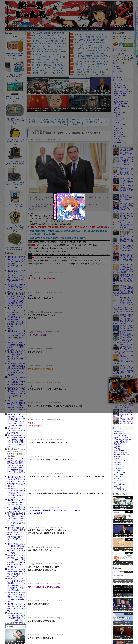Open ヌルポあんてな navigation item

pos(83,30)
